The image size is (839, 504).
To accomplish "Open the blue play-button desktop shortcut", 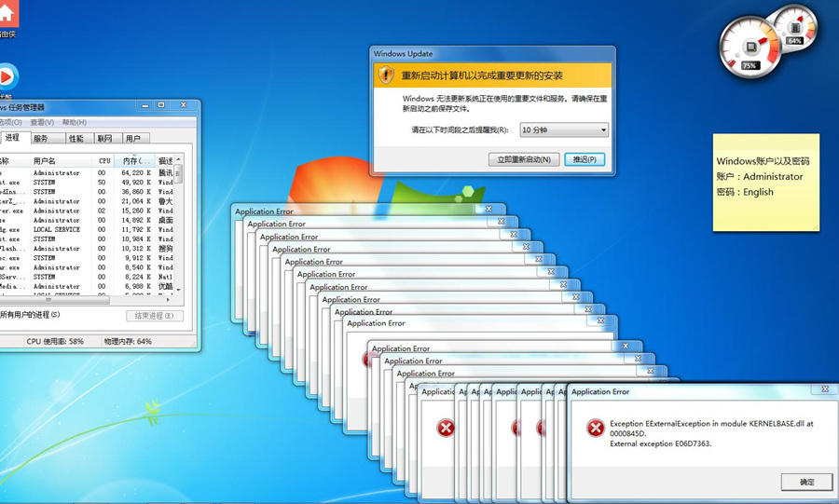I will (x=7, y=77).
